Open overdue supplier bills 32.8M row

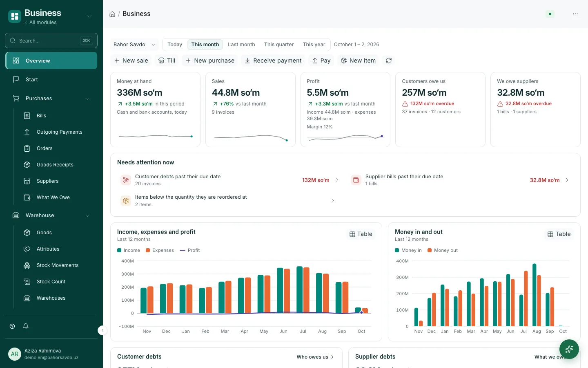coord(460,180)
